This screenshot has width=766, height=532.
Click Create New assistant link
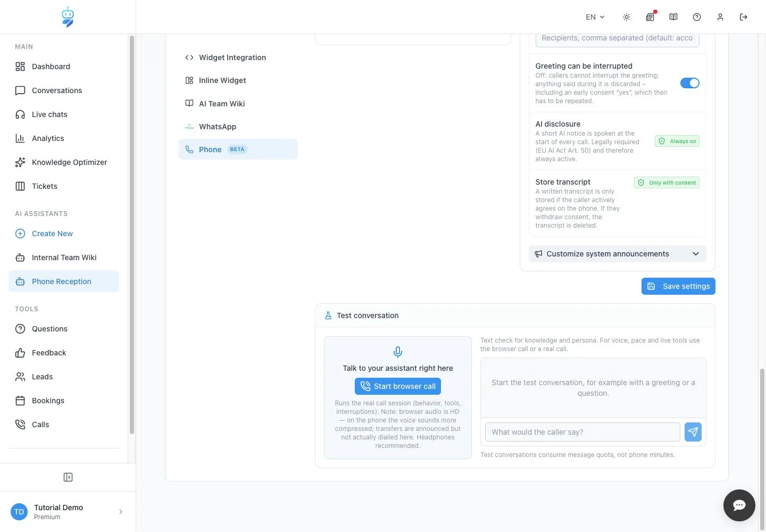click(x=64, y=234)
